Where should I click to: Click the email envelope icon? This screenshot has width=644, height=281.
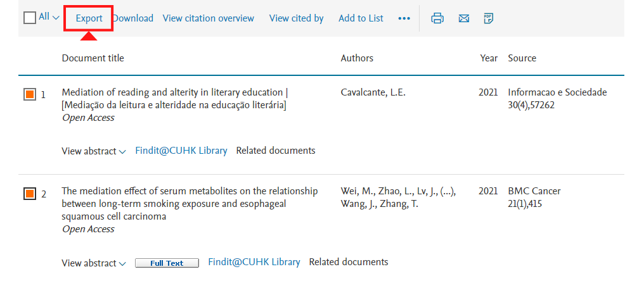coord(464,18)
